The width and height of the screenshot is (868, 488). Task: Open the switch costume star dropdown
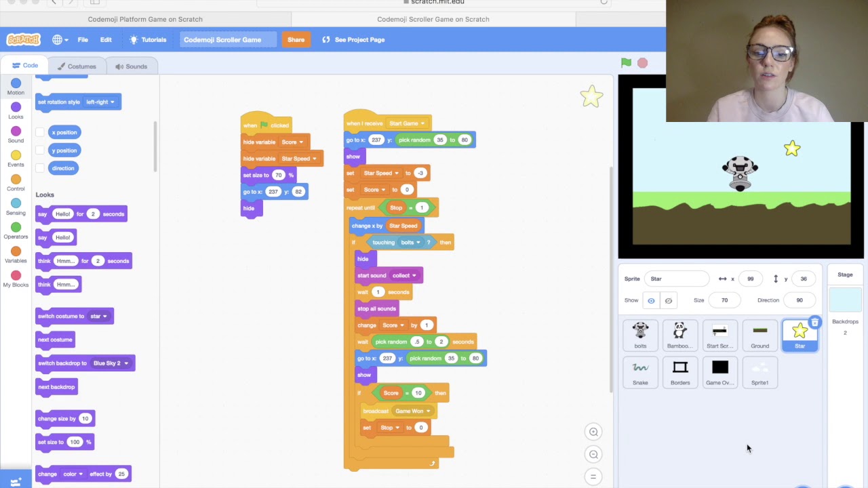pos(99,316)
